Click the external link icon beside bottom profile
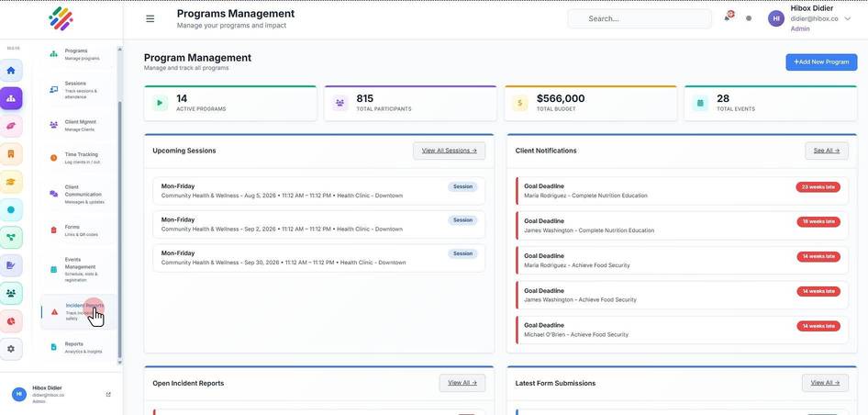868x415 pixels. tap(108, 395)
